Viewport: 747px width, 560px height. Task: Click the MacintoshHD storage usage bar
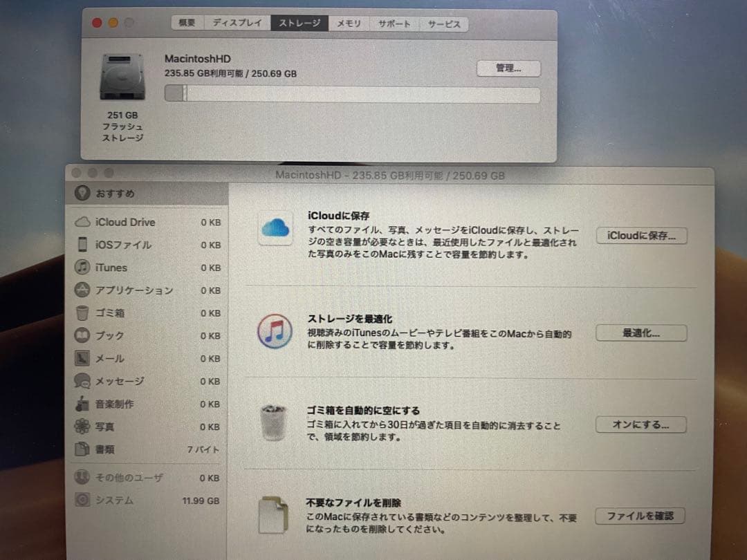353,94
